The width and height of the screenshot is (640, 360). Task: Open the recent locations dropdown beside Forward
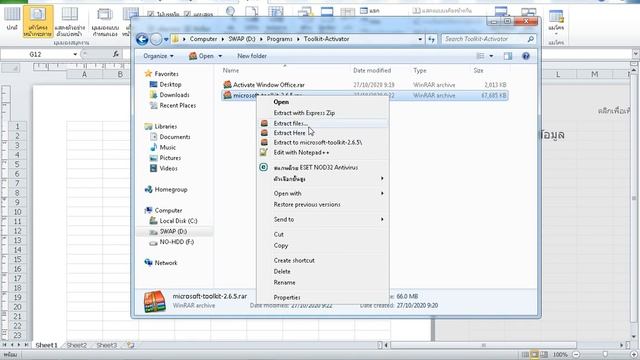point(166,40)
